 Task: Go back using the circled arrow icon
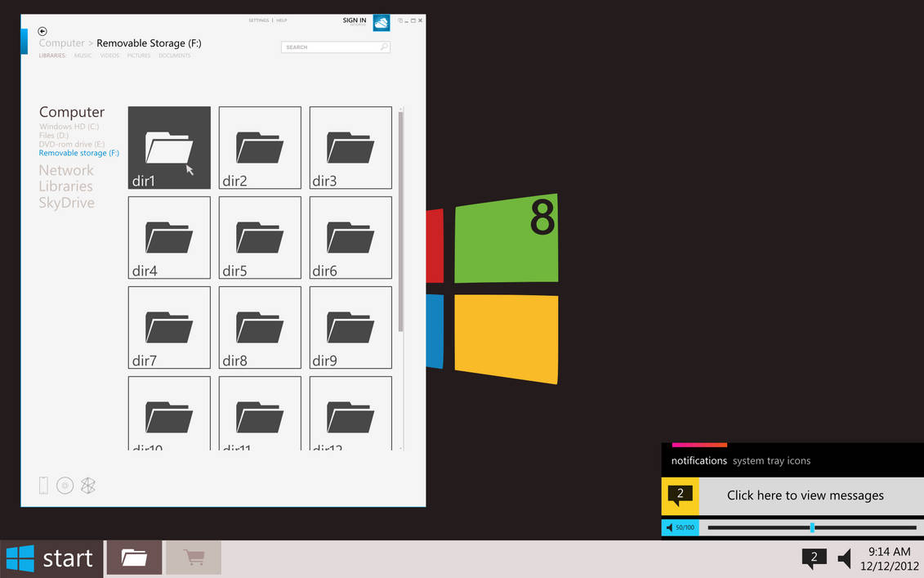tap(42, 31)
